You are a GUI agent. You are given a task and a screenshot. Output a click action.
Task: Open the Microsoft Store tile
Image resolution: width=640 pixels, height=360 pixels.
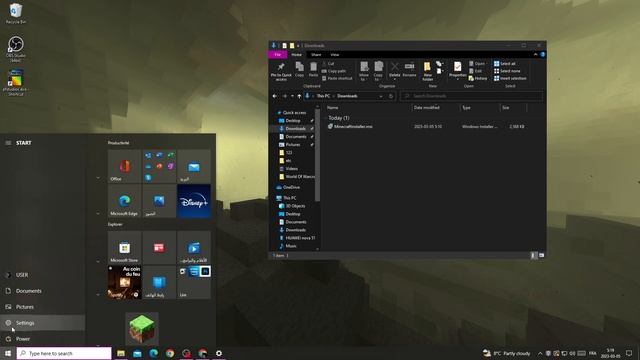tap(124, 248)
